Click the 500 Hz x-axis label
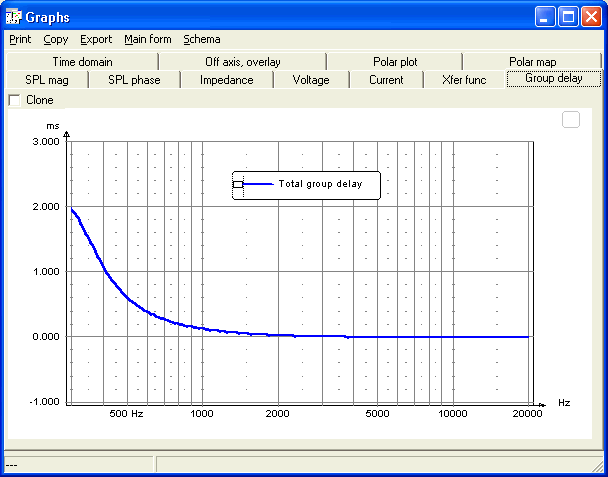 coord(126,414)
